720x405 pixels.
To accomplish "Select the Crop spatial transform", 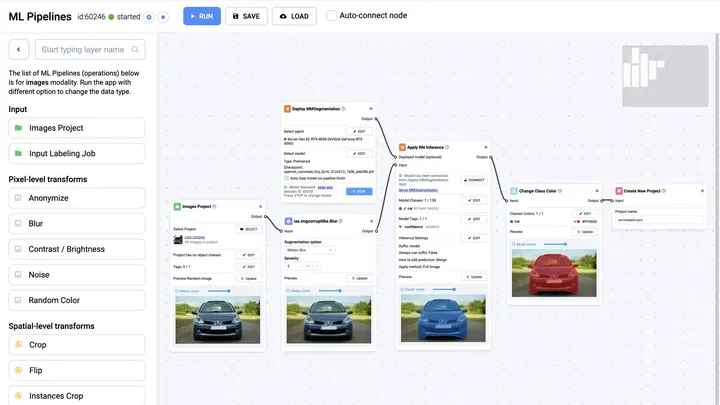I will (x=77, y=345).
